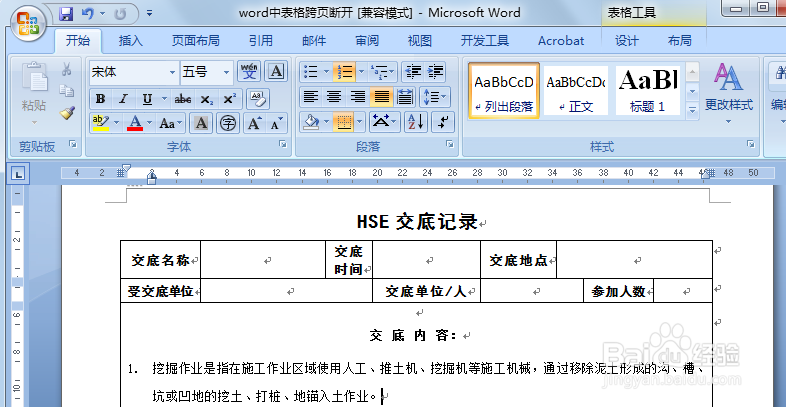Screen dimensions: 786x407
Task: Open the change case Aa menu
Action: pos(170,123)
